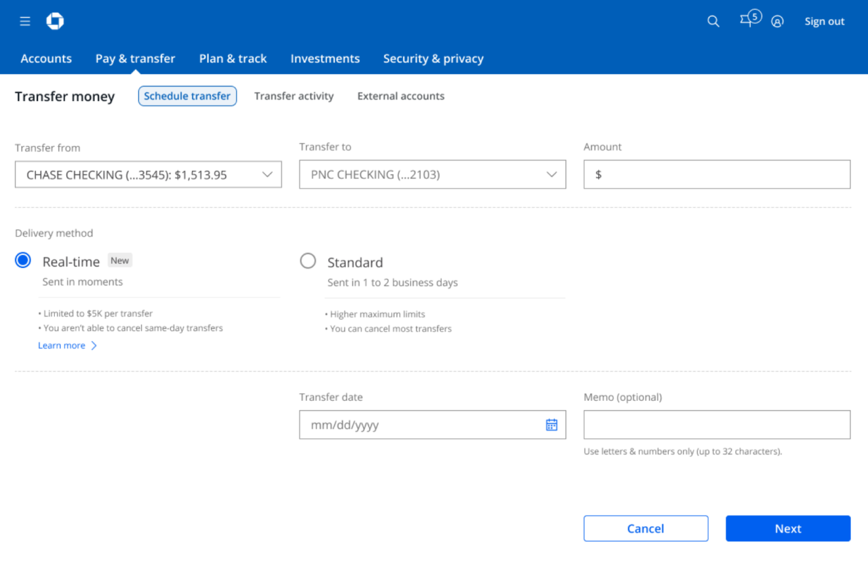
Task: Open the Plan & track menu
Action: [x=233, y=58]
